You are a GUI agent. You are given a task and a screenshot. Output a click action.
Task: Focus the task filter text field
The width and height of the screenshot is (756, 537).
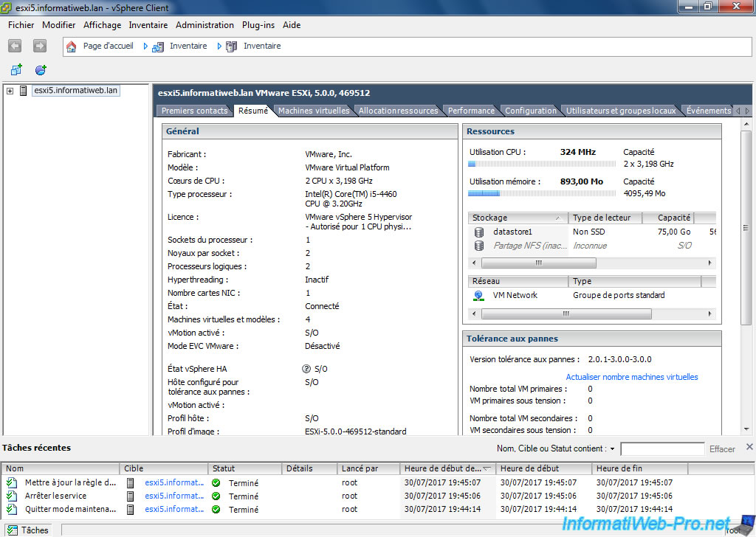[662, 449]
